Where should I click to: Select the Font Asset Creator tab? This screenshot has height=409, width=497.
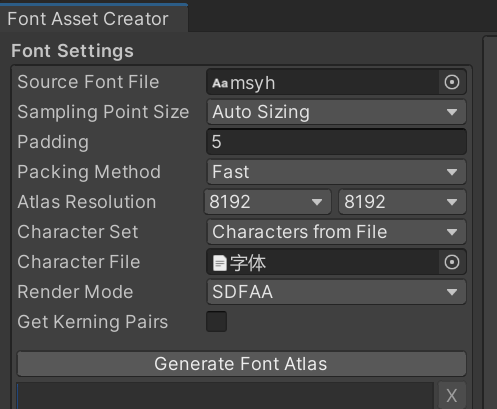click(x=94, y=18)
